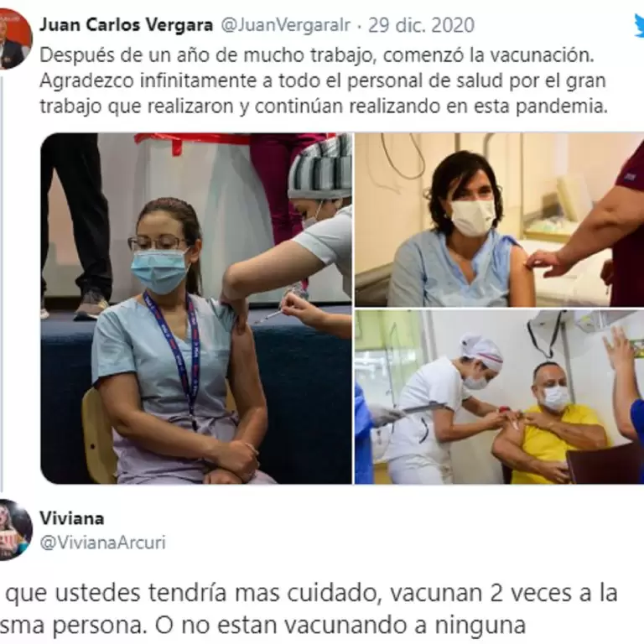The height and width of the screenshot is (644, 644).
Task: Open Viviana's profile avatar
Action: pyautogui.click(x=16, y=529)
